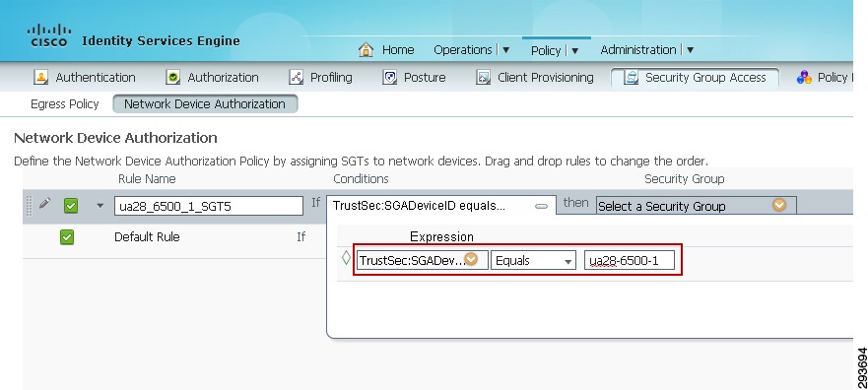Open the TrustSec:SGADev attribute selector

[423, 260]
